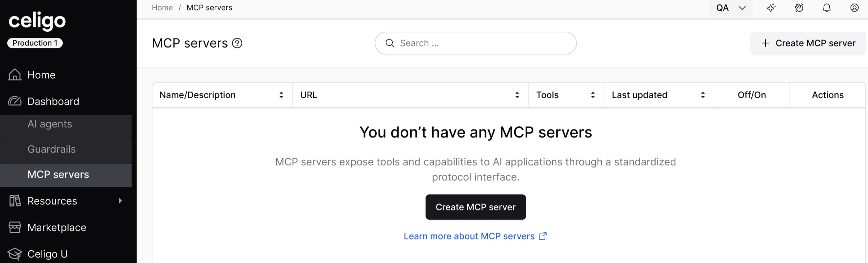
Task: Click the celigo logo
Action: click(x=37, y=21)
